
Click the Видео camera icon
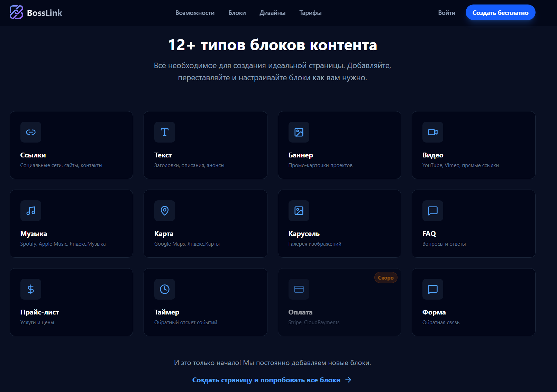pyautogui.click(x=433, y=132)
